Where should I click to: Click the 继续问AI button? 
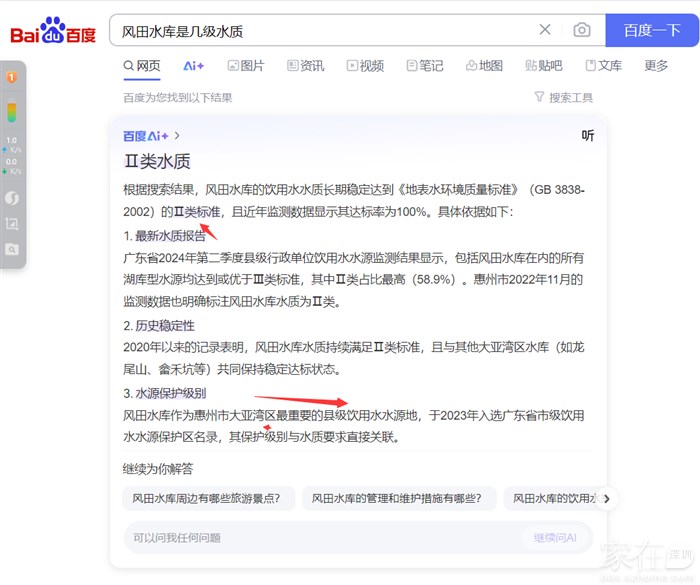coord(555,538)
